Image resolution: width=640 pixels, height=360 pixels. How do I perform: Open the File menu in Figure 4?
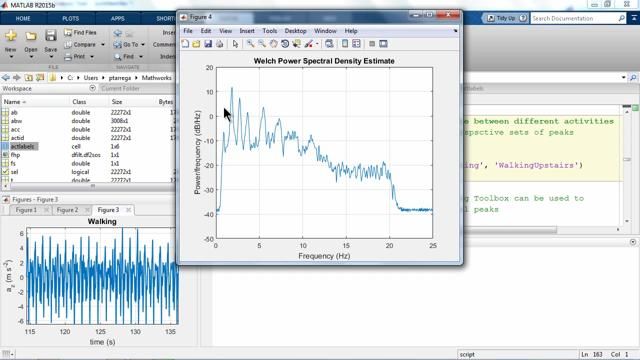188,31
